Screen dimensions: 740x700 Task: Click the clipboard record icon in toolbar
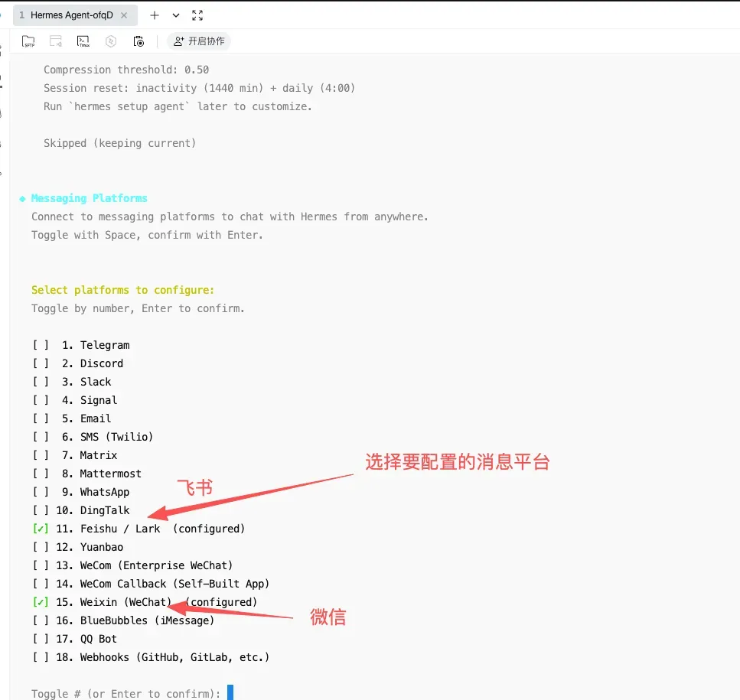tap(139, 41)
